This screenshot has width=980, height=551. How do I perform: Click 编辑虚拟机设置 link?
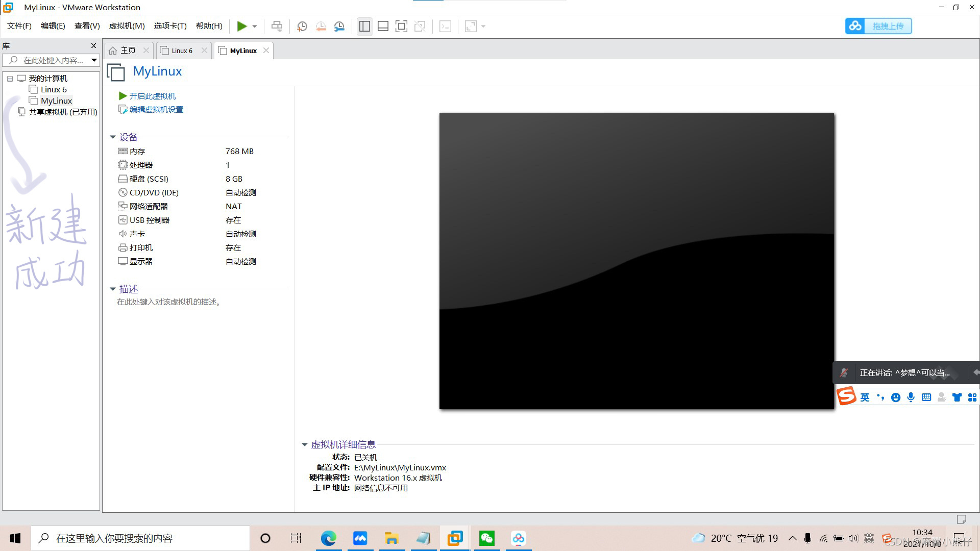[x=156, y=109]
